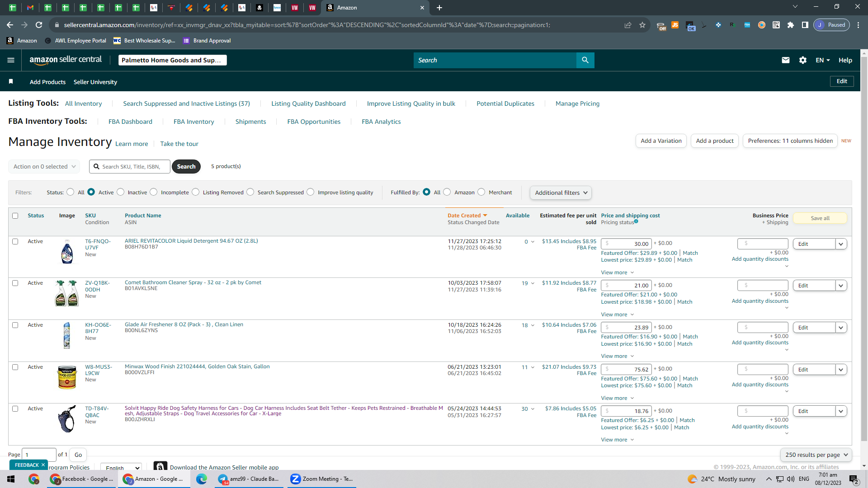Open the Windows Start menu
The width and height of the screenshot is (868, 488).
click(x=11, y=479)
